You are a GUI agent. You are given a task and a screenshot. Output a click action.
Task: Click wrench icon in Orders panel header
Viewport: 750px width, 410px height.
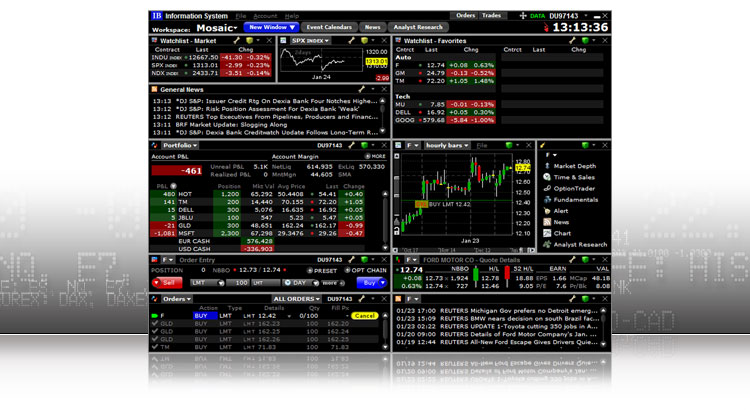pyautogui.click(x=362, y=299)
